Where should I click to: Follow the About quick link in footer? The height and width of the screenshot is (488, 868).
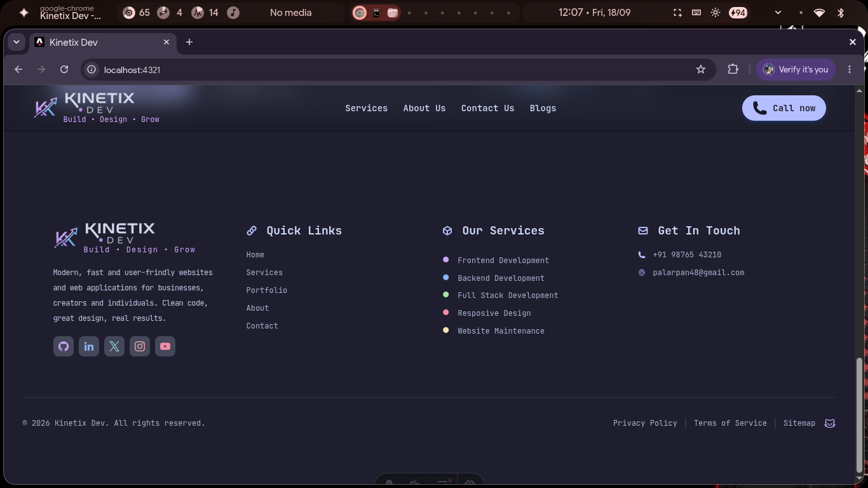258,308
